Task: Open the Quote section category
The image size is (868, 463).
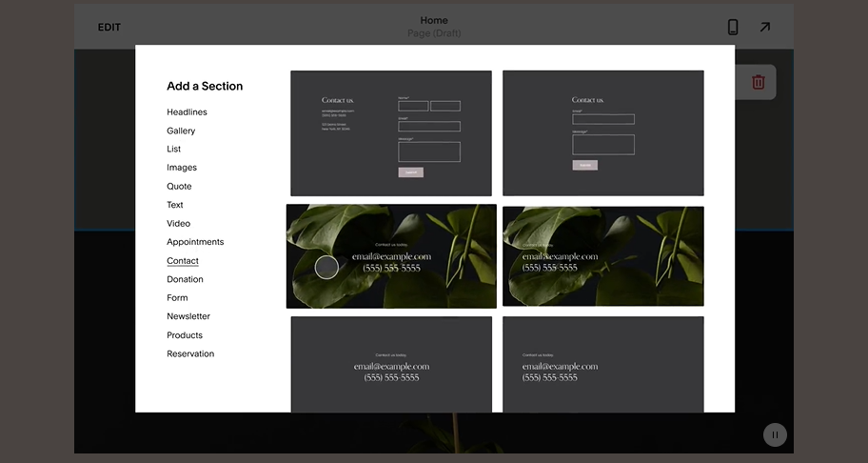Action: pos(179,187)
